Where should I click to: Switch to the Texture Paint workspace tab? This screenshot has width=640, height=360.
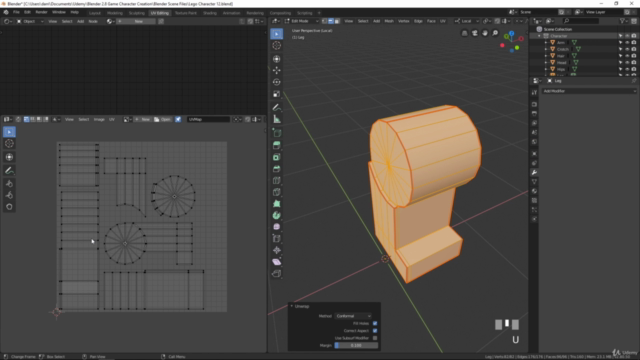coord(186,13)
